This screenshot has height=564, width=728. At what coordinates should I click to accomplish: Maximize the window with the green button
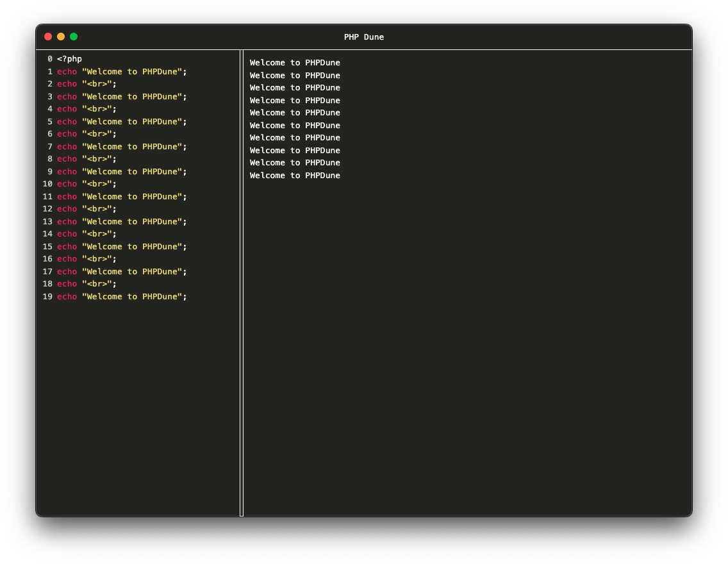[x=74, y=37]
